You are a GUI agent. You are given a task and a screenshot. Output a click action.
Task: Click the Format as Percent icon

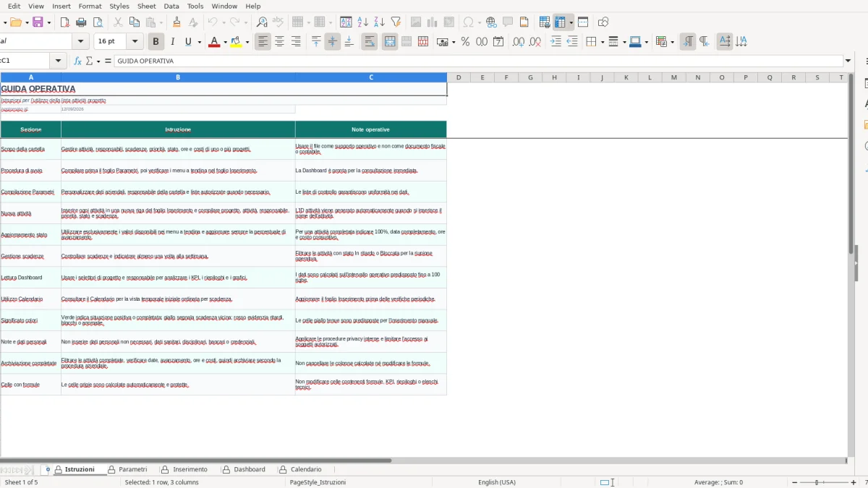(465, 42)
